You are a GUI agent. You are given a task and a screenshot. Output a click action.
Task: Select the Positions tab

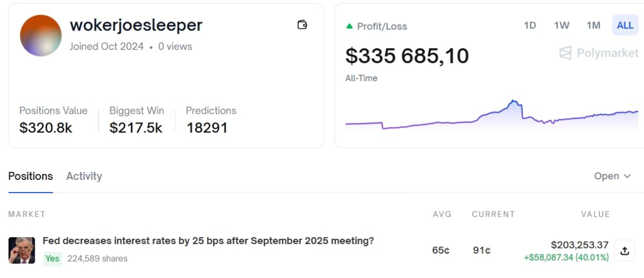click(x=31, y=176)
